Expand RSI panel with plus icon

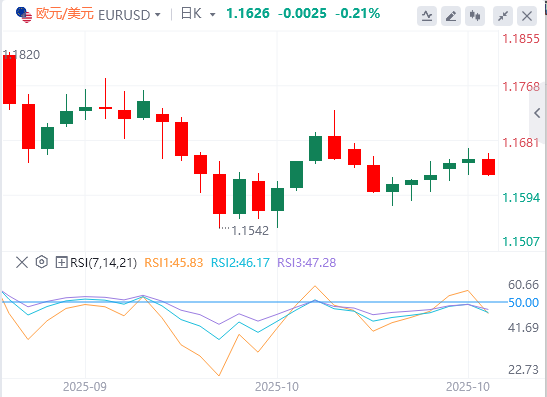pyautogui.click(x=61, y=262)
